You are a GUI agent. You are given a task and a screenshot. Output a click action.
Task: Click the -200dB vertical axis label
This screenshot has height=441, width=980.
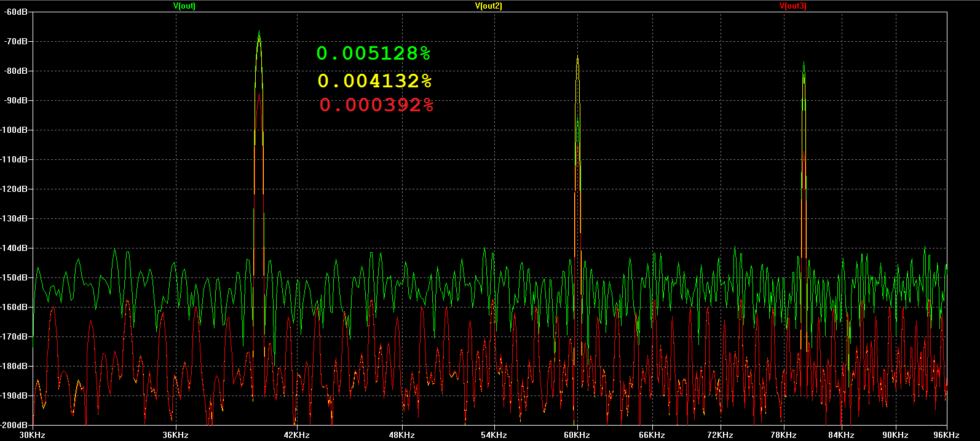14,425
